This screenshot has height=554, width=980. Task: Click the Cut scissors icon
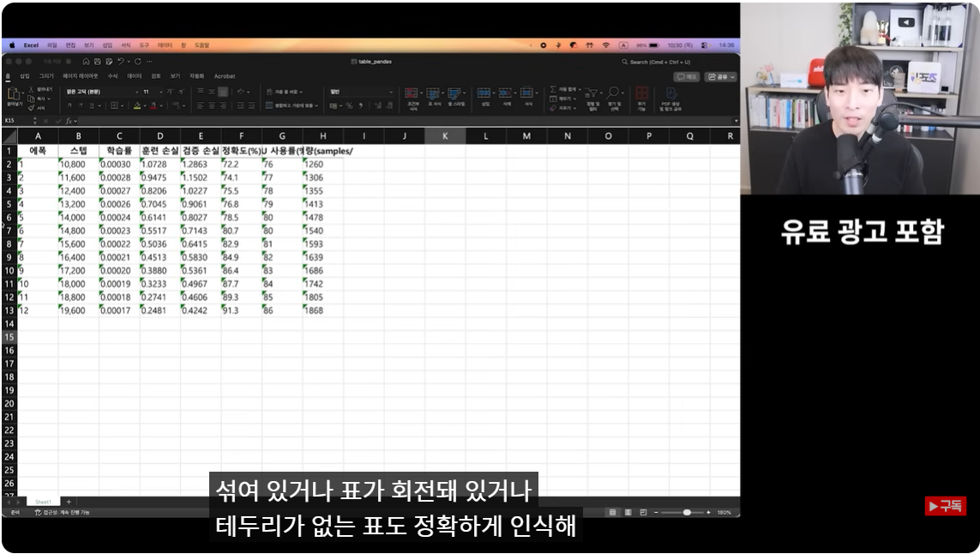(31, 90)
